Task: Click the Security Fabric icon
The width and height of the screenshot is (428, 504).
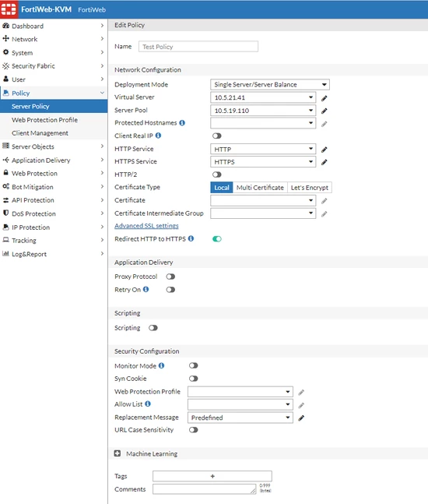Action: pos(5,65)
